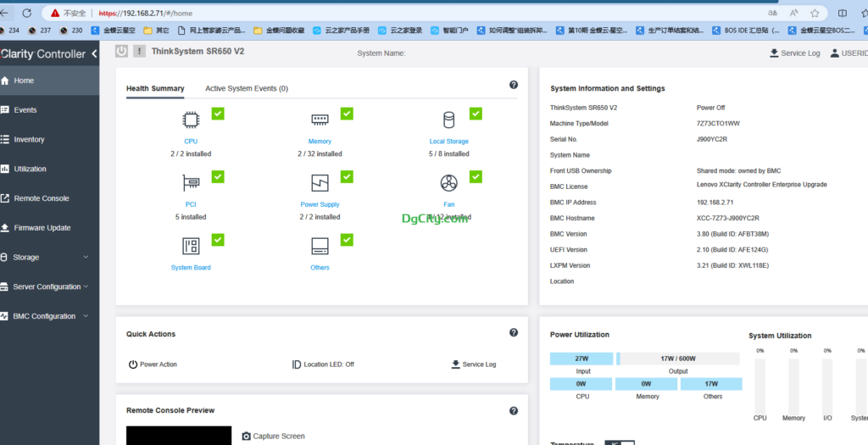The width and height of the screenshot is (868, 445).
Task: Open the Utilization sidebar item
Action: [x=50, y=169]
